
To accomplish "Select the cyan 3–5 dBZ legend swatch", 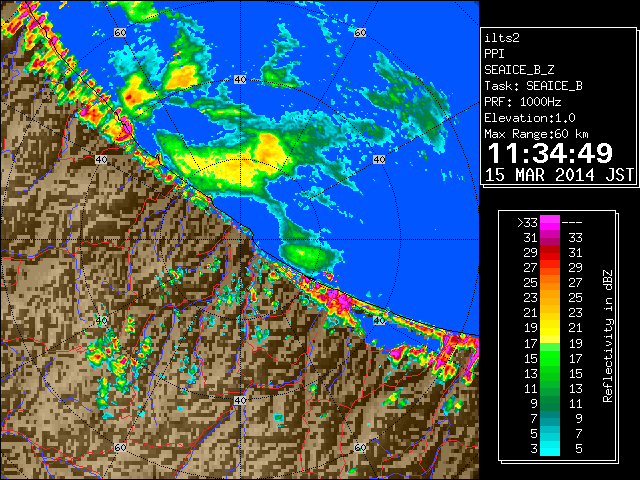I will [x=550, y=448].
